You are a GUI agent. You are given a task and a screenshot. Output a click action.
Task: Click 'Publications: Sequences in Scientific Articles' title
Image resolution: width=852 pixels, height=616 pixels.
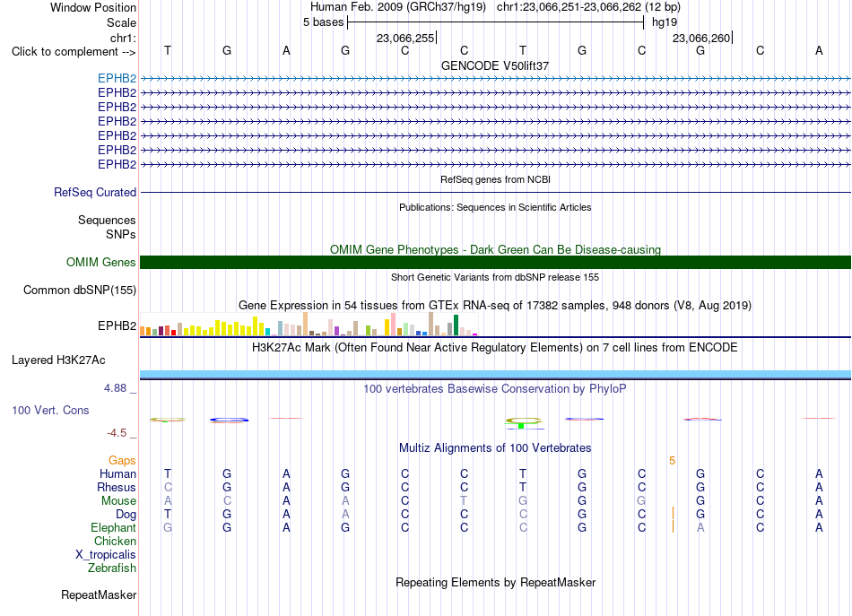click(x=495, y=207)
